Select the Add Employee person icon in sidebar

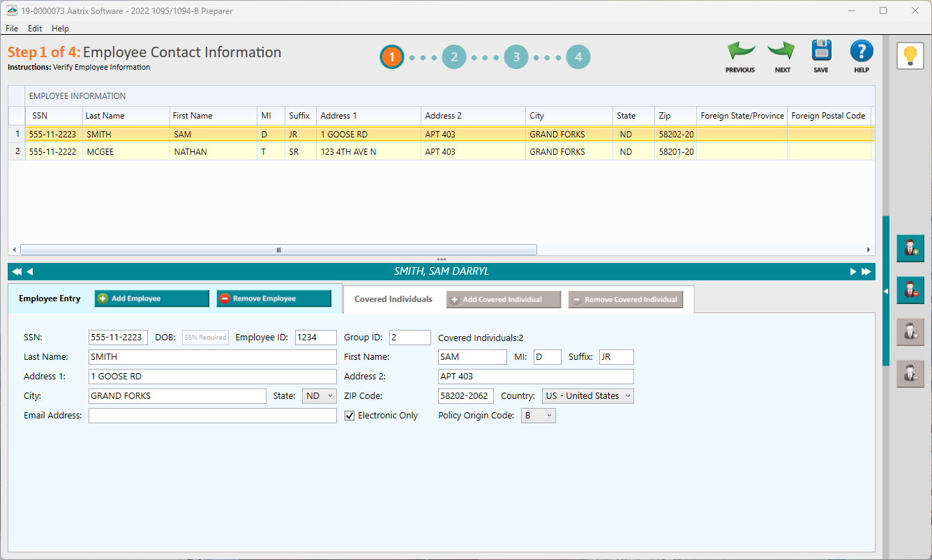tap(910, 248)
